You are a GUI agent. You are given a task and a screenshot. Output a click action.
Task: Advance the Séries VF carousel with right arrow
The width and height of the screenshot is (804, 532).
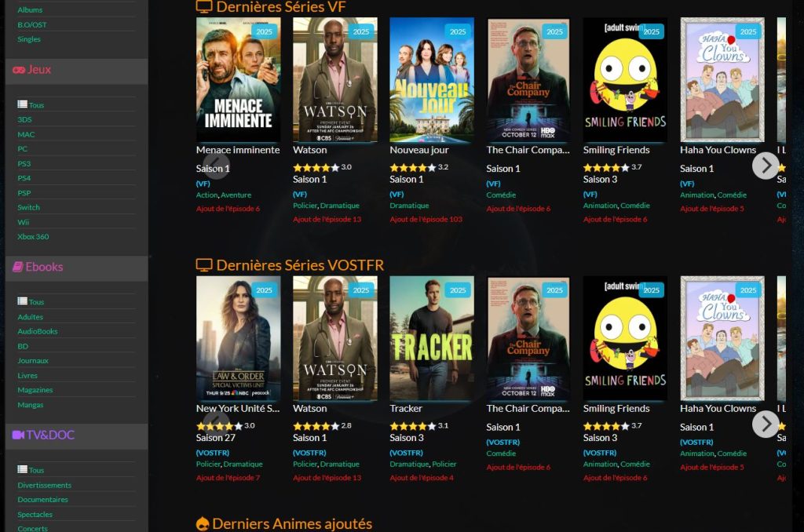click(766, 166)
